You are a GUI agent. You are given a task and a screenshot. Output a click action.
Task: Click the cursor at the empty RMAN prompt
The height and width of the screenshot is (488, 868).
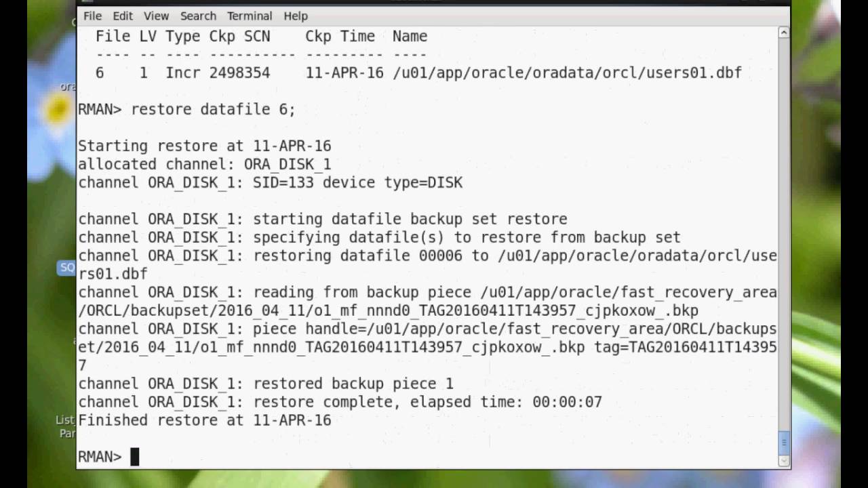coord(134,457)
